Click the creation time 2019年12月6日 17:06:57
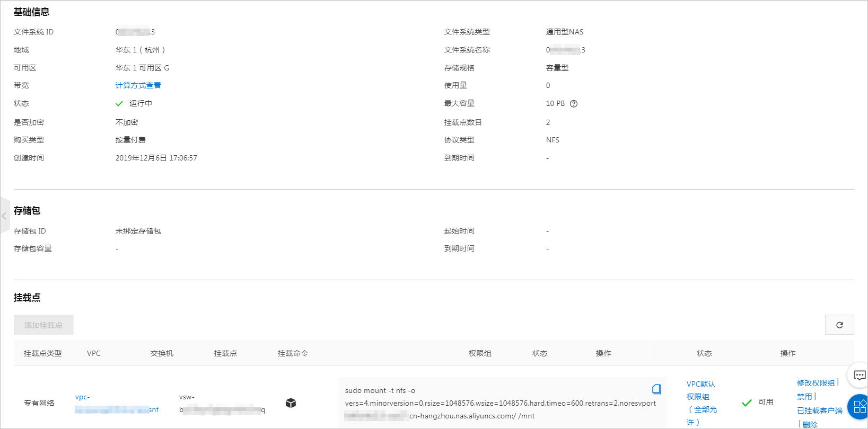This screenshot has width=868, height=429. click(x=156, y=158)
